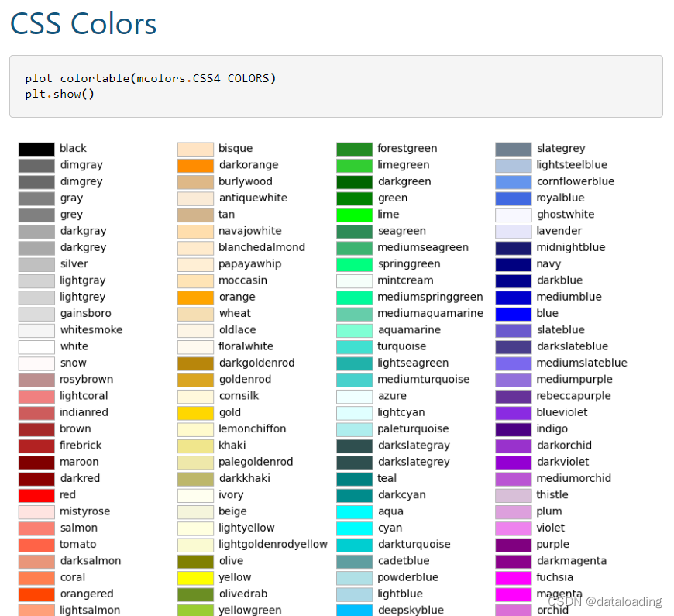Select the whitesmoke color swatch
The width and height of the screenshot is (674, 616).
(x=37, y=329)
